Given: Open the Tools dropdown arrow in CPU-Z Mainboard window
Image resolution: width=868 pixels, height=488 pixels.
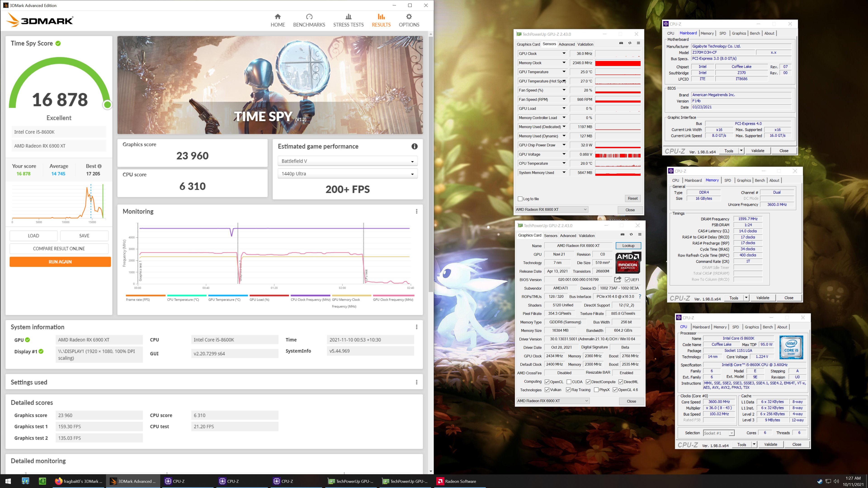Looking at the screenshot, I should (x=741, y=150).
